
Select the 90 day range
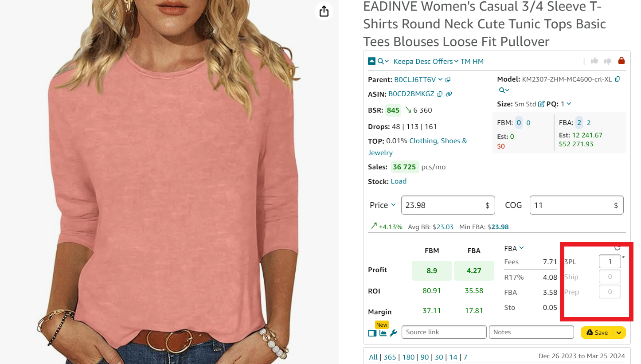[425, 357]
